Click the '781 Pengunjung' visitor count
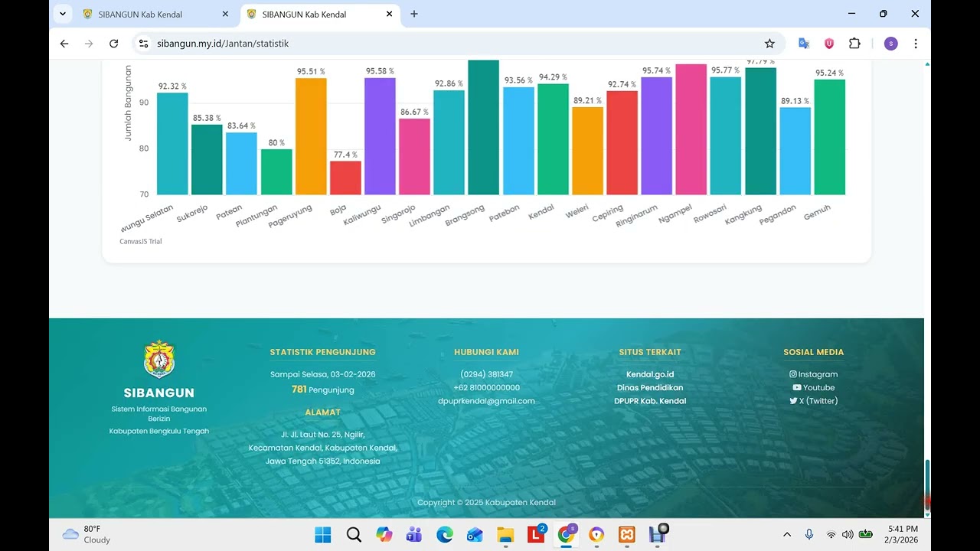 coord(322,390)
